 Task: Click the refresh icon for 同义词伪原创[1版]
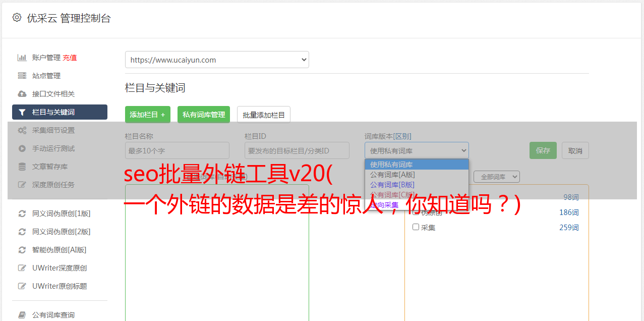click(x=22, y=213)
